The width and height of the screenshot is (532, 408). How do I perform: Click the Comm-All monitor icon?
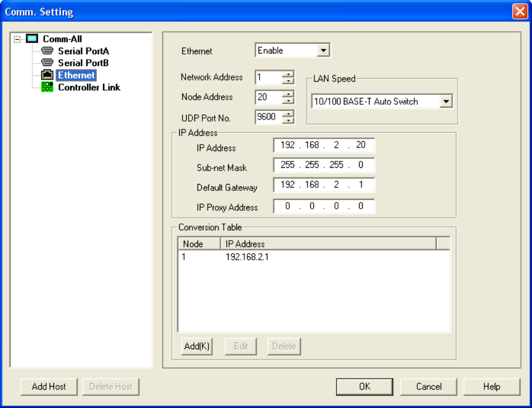pyautogui.click(x=32, y=39)
